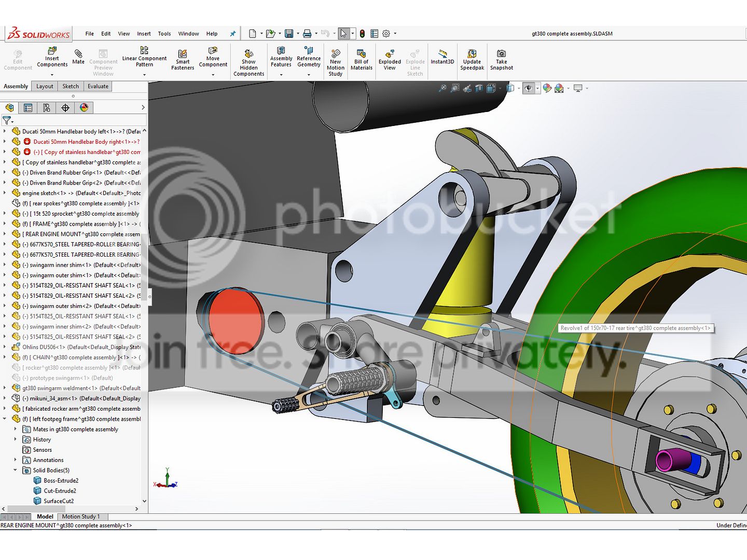Open Options gear icon
747x560 pixels.
click(x=386, y=34)
